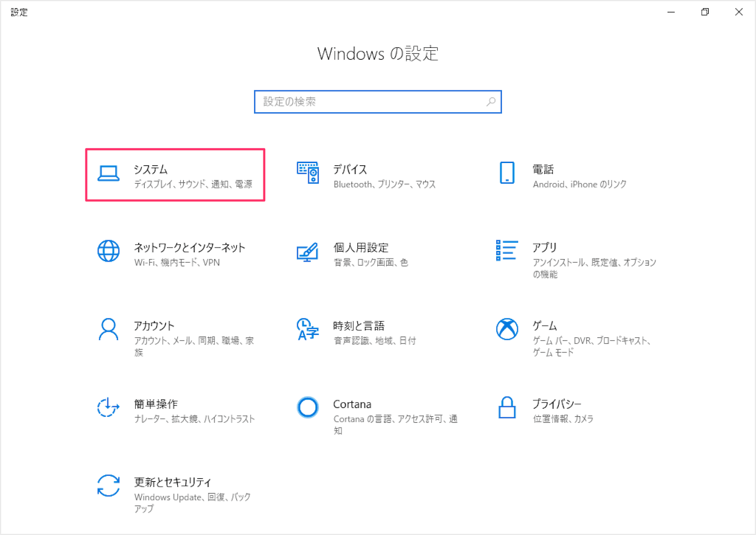Select the アプリ category title
This screenshot has height=535, width=756.
point(545,247)
